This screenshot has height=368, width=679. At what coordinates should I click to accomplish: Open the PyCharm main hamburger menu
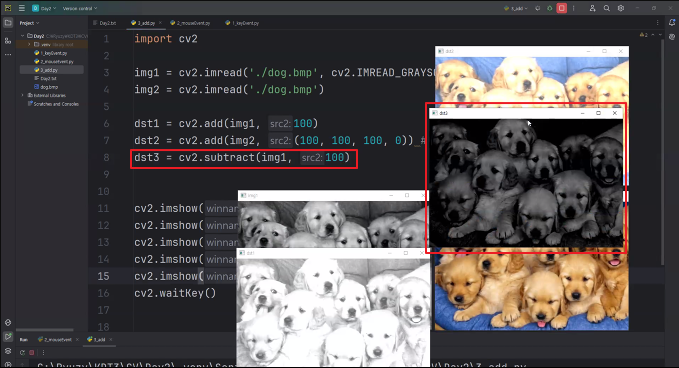tap(22, 8)
